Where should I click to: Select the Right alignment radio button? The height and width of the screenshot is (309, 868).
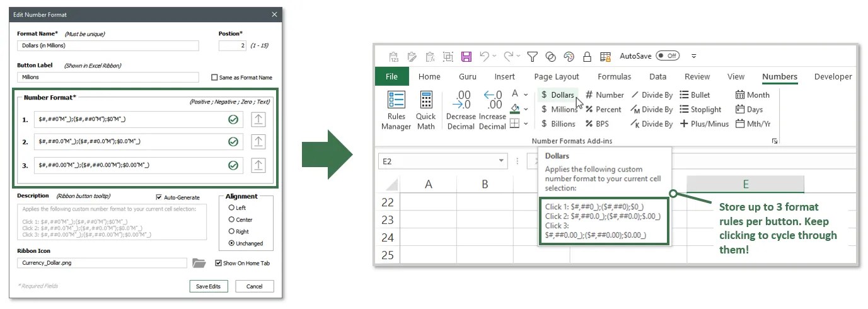[x=231, y=231]
